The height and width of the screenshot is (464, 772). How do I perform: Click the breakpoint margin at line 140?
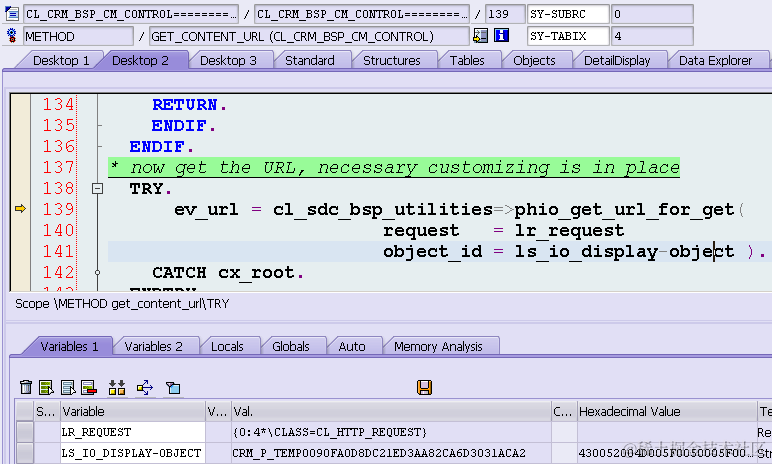(20, 230)
